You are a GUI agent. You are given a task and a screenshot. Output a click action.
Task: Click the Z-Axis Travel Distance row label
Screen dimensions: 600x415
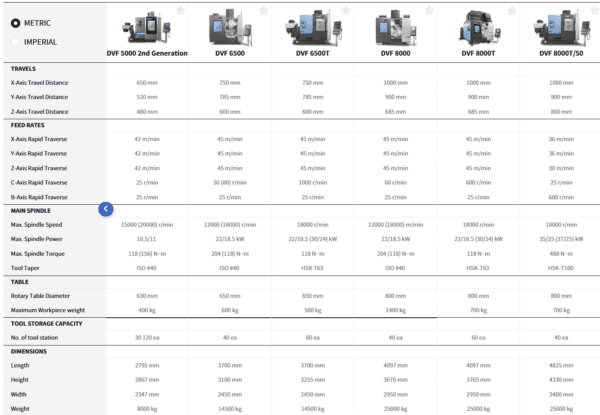pyautogui.click(x=39, y=112)
